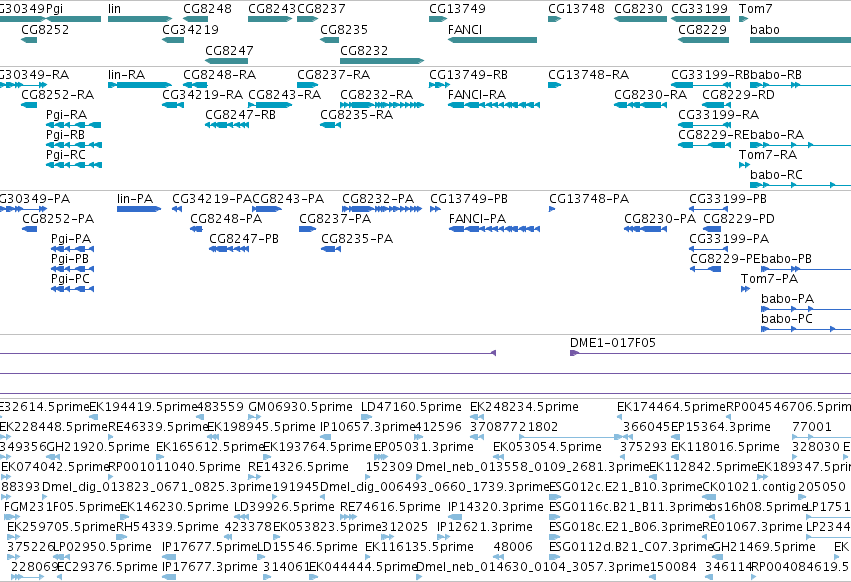Click the RE14326.5prime EST label
Screen dimensions: 851x582
(299, 467)
